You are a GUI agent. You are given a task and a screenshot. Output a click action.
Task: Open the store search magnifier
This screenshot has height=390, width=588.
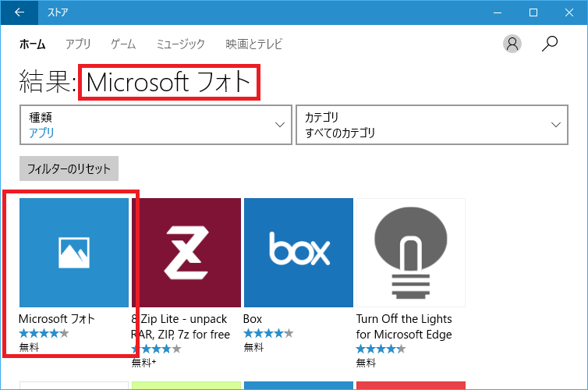[550, 44]
